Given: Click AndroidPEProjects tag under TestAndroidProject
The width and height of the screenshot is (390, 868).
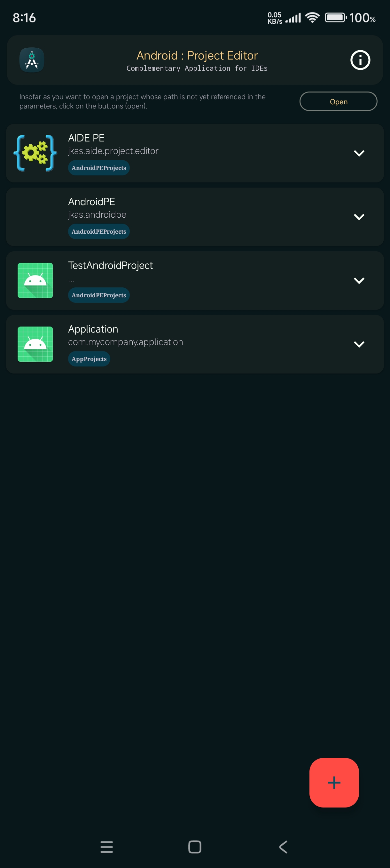Looking at the screenshot, I should [99, 295].
